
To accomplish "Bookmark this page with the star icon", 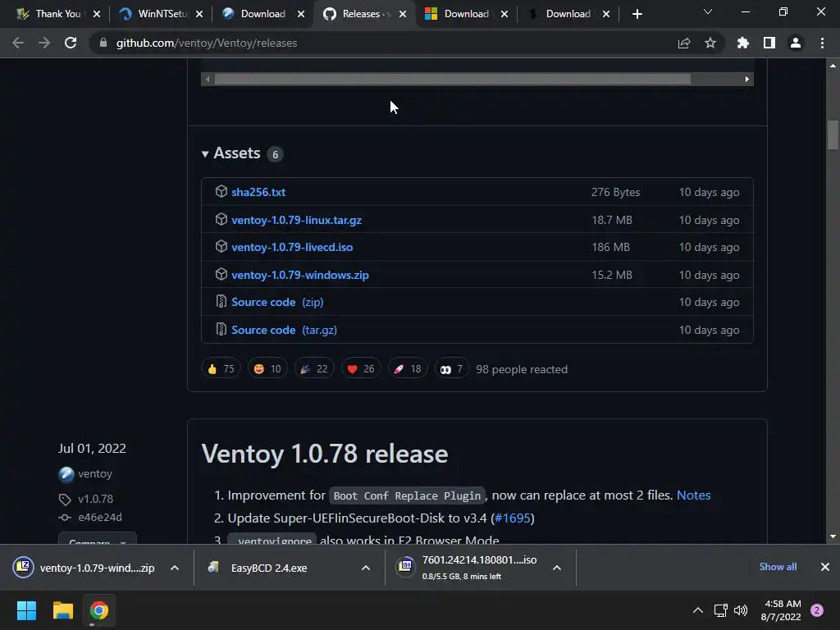I will click(x=710, y=43).
